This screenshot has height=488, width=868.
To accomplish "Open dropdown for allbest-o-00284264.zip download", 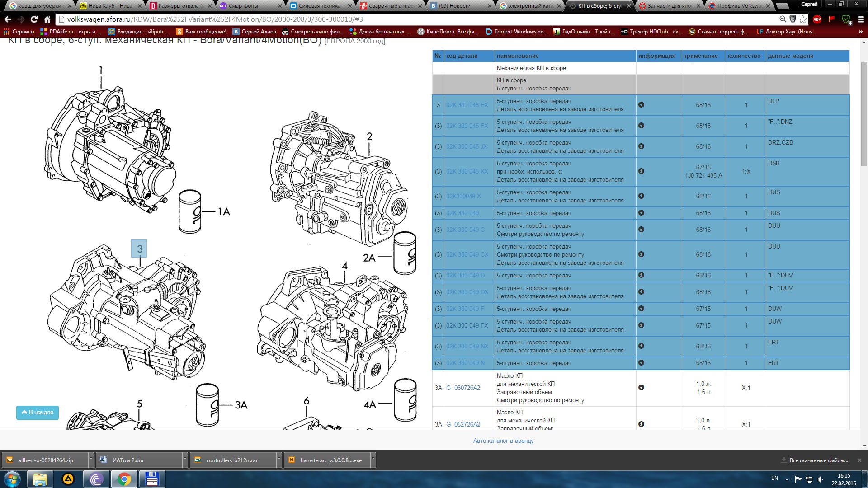I will [x=90, y=460].
